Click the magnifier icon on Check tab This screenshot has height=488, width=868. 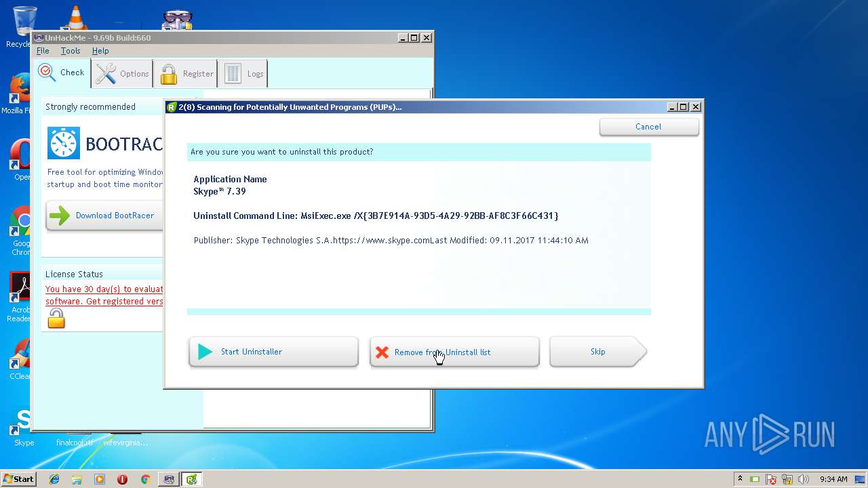tap(47, 73)
